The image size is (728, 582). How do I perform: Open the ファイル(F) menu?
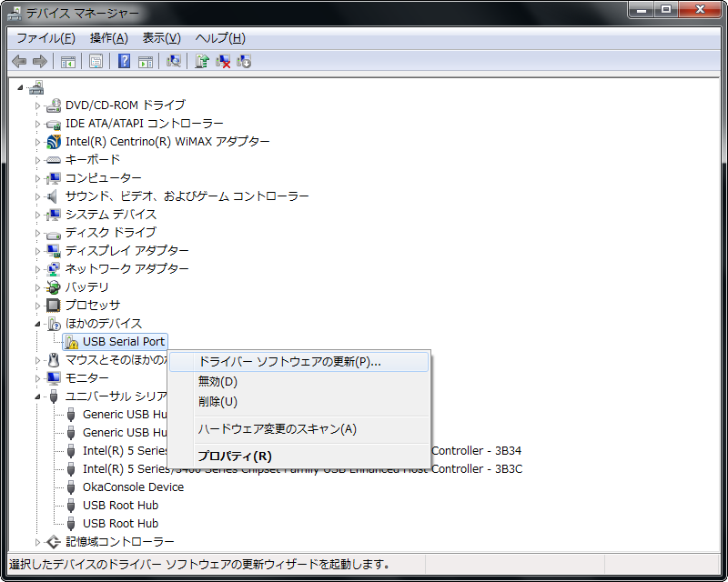point(45,38)
